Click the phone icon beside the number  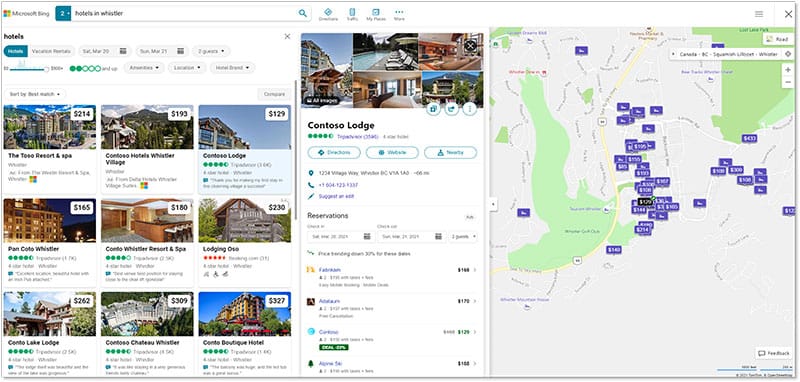tap(311, 185)
